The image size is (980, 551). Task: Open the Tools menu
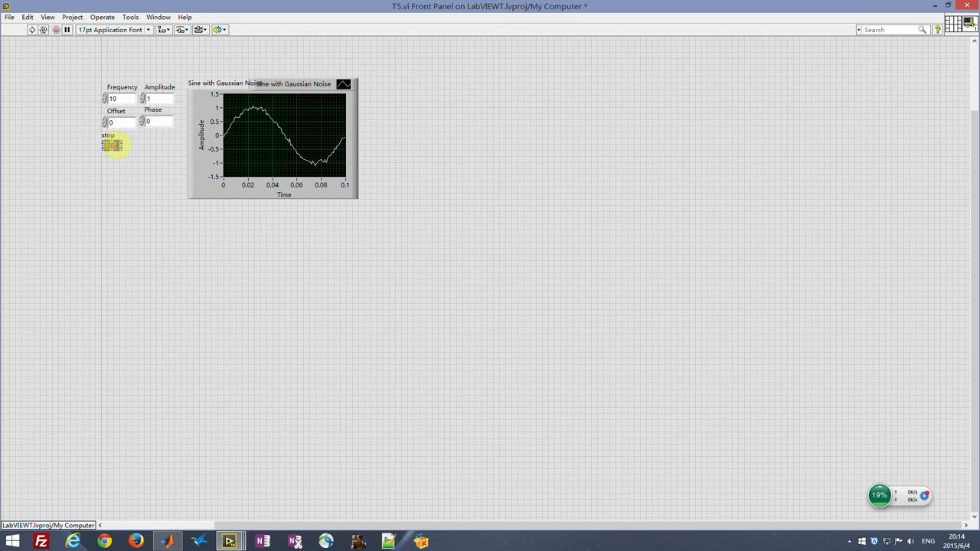[129, 17]
